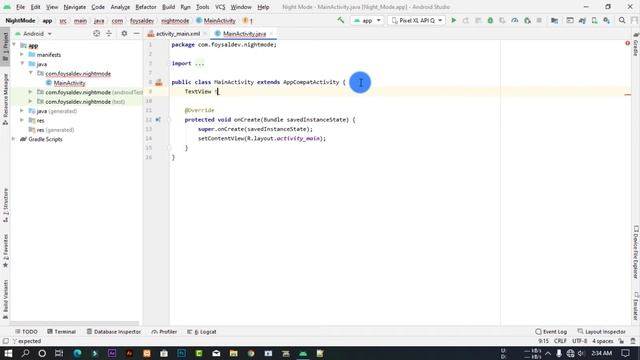This screenshot has width=640, height=360.
Task: Open the Event Log
Action: pyautogui.click(x=551, y=332)
